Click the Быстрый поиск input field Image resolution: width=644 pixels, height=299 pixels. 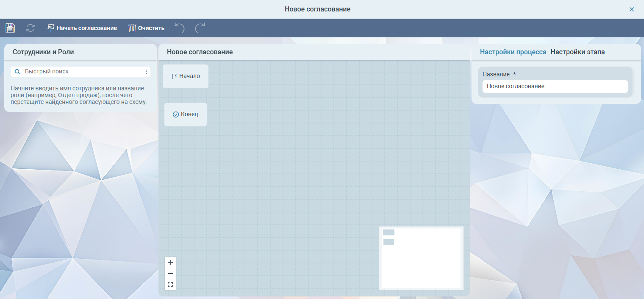[83, 72]
